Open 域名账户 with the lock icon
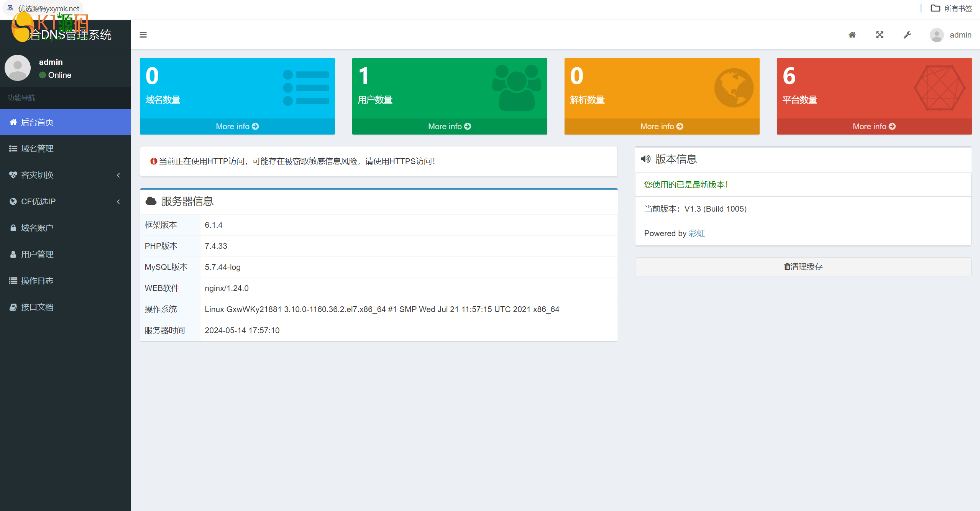The width and height of the screenshot is (980, 511). tap(37, 228)
